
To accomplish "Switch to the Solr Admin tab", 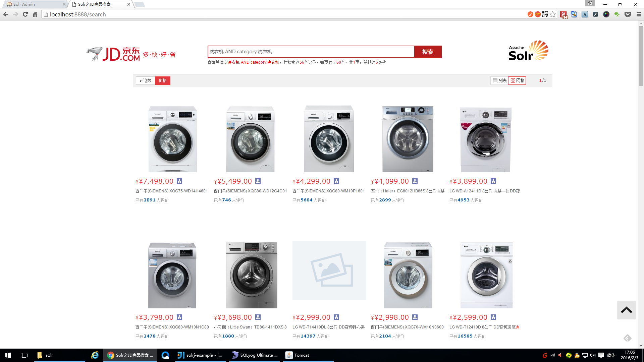I will coord(24,4).
